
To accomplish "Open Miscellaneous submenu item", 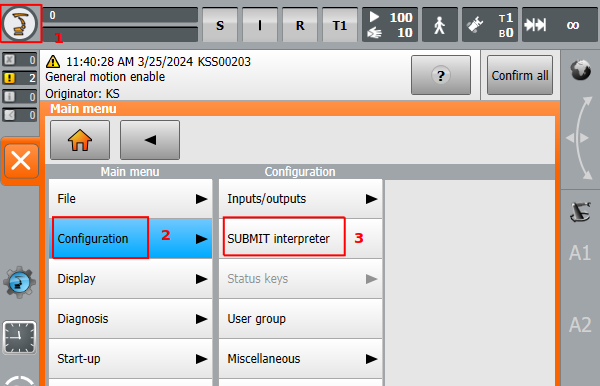I will coord(300,358).
